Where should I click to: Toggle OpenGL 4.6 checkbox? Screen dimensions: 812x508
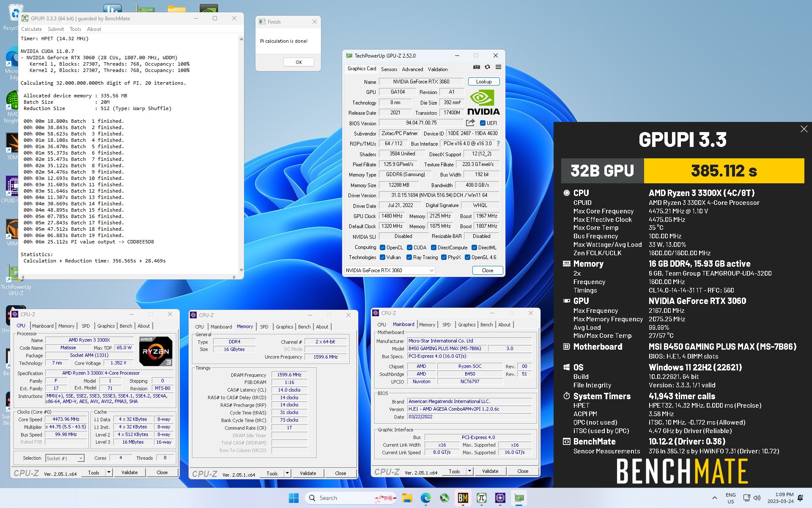467,257
